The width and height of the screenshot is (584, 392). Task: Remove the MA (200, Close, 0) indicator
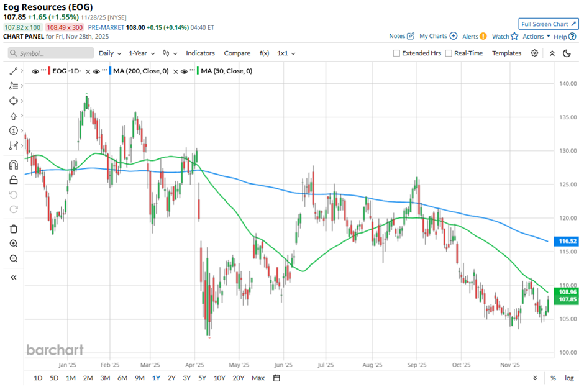pyautogui.click(x=176, y=71)
